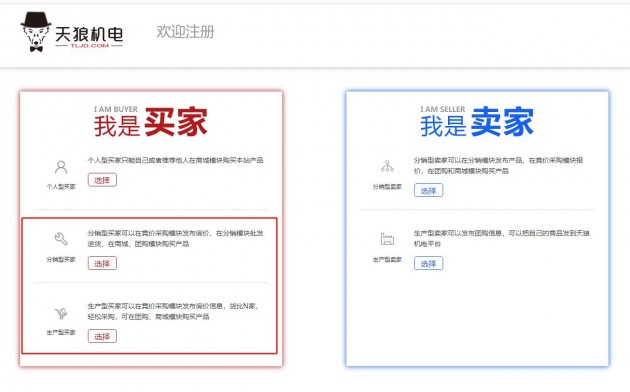
Task: Click the personal buyer description text
Action: tap(176, 160)
